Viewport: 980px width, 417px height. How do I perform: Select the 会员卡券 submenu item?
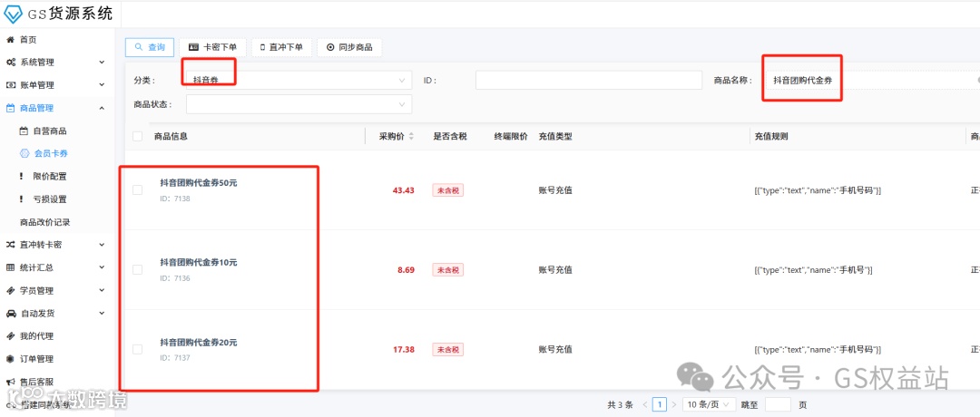click(51, 153)
